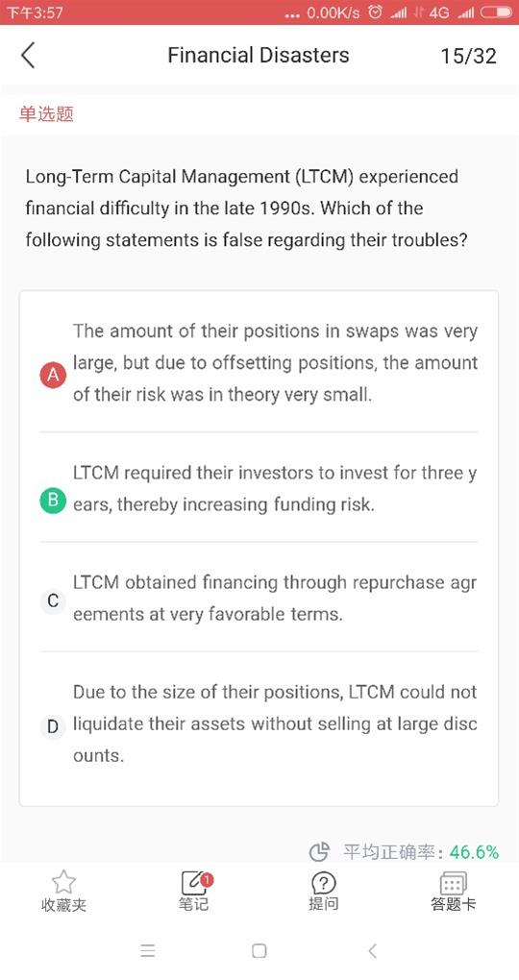Tap the 单选题 question type label
519x980 pixels.
pos(46,113)
